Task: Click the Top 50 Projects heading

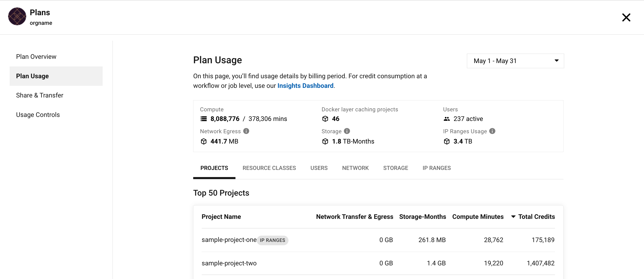Action: (221, 193)
